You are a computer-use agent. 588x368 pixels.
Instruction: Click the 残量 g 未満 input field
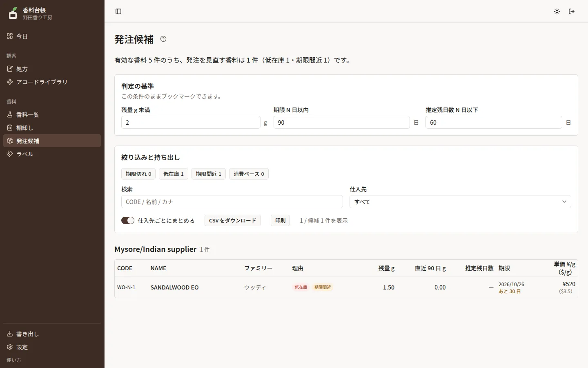tap(191, 122)
